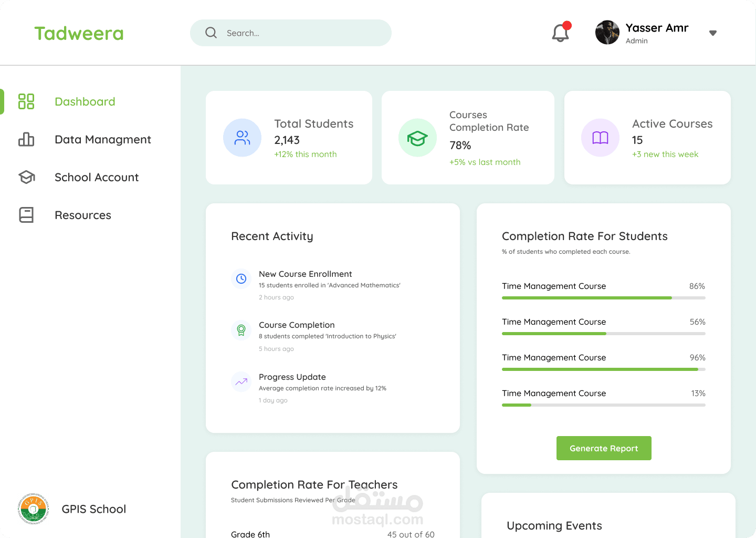
Task: Click the Total Students people icon
Action: point(242,138)
